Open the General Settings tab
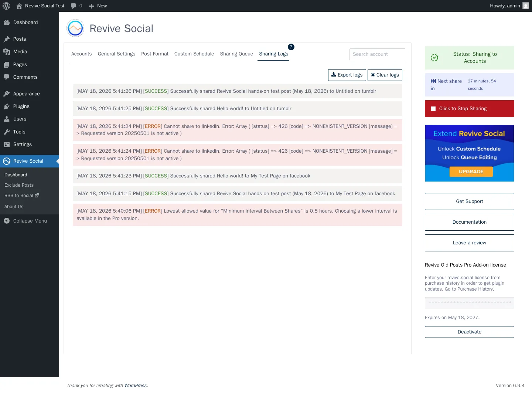The width and height of the screenshot is (532, 393). [x=116, y=54]
